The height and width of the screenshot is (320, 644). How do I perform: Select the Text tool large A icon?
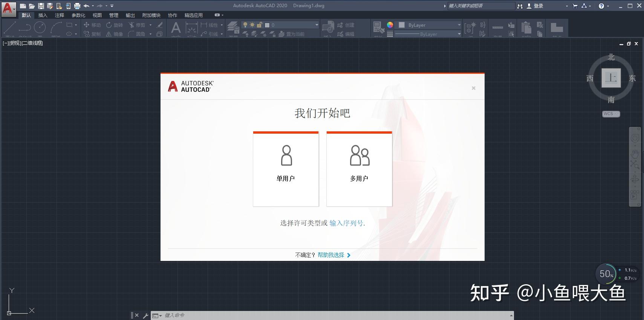[176, 28]
